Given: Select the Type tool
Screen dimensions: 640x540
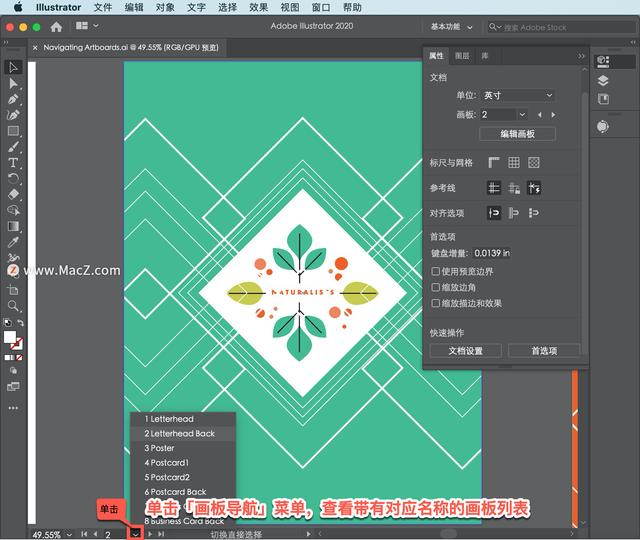Looking at the screenshot, I should pyautogui.click(x=13, y=162).
